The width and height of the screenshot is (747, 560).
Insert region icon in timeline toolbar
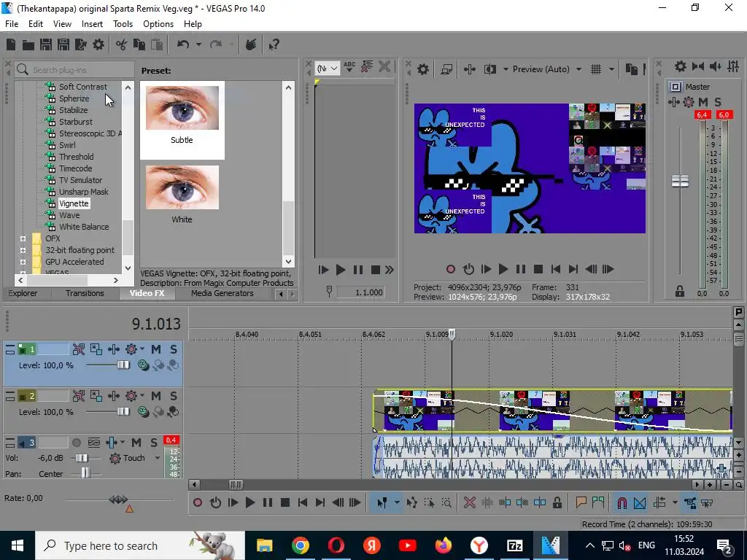pos(598,502)
